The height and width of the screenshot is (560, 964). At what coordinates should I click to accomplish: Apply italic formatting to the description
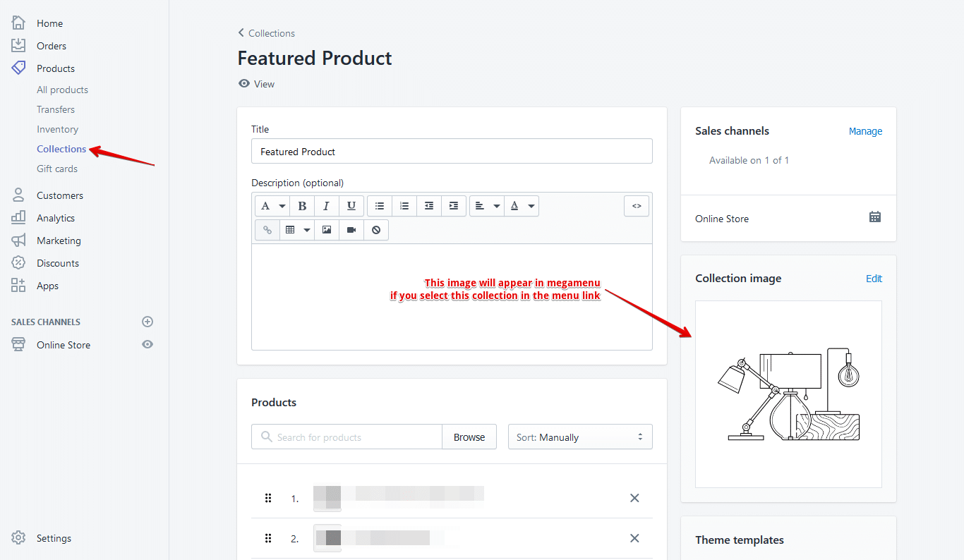tap(326, 205)
